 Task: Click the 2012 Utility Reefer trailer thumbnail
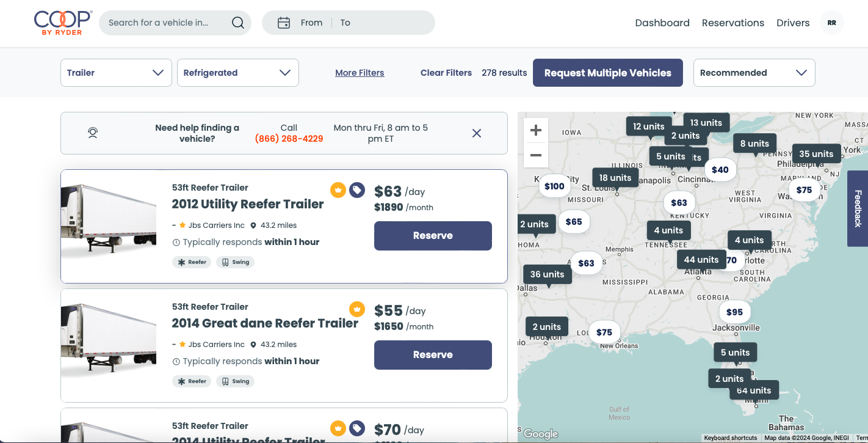[x=109, y=219]
